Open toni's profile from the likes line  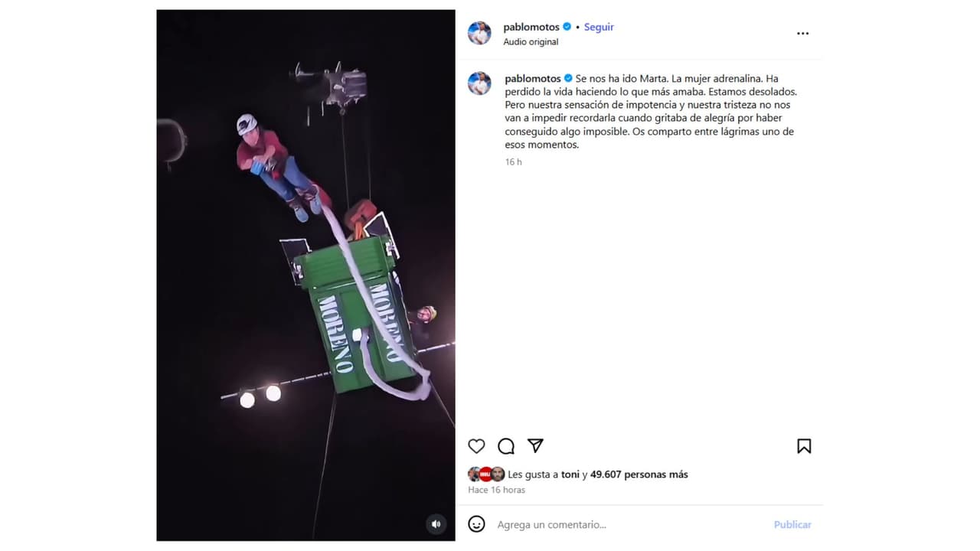[x=570, y=474]
